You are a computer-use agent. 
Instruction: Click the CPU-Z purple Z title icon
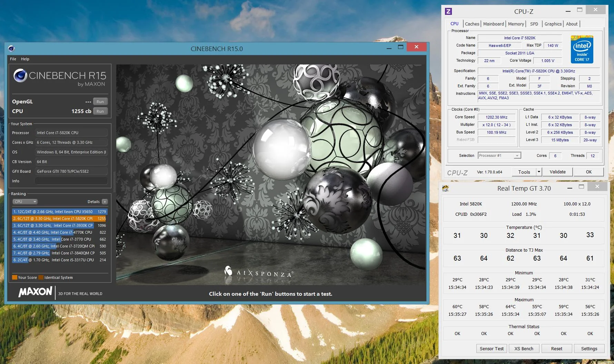tap(448, 11)
